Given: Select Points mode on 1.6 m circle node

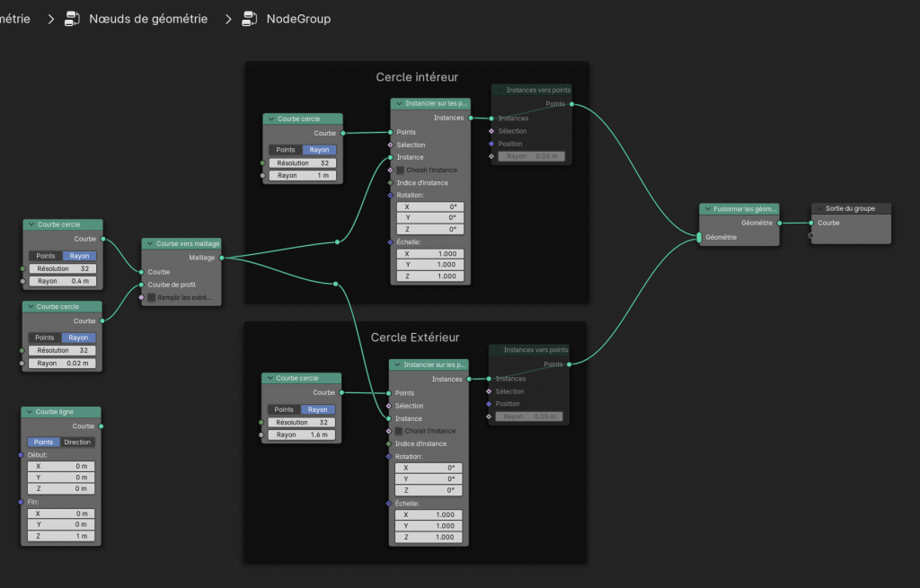Looking at the screenshot, I should 283,409.
